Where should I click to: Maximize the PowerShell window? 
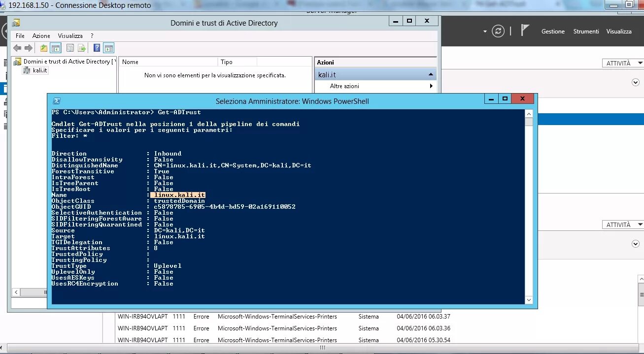(505, 99)
